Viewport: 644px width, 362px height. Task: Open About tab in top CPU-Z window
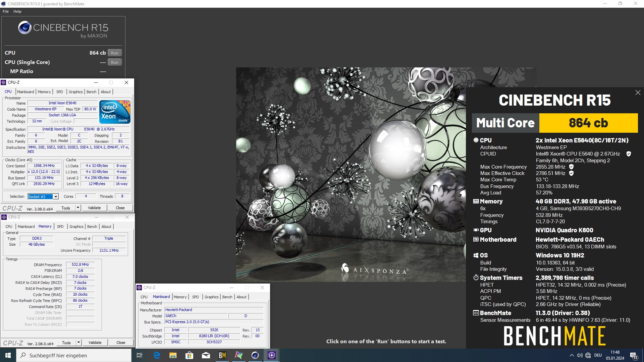[106, 92]
